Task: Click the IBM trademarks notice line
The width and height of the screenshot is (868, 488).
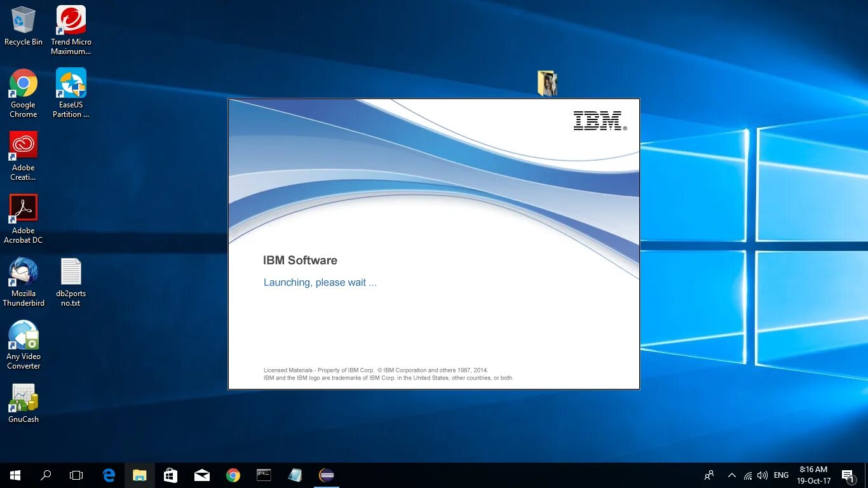Action: pos(388,377)
